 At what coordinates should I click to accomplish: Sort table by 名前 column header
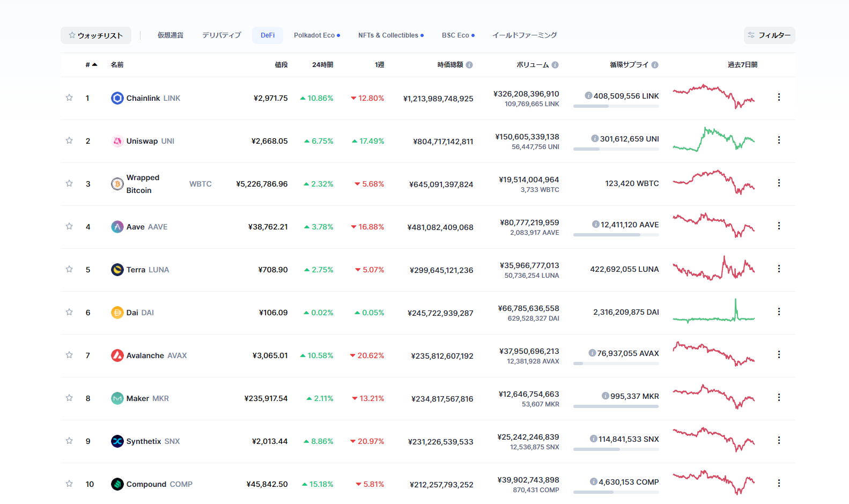point(117,65)
